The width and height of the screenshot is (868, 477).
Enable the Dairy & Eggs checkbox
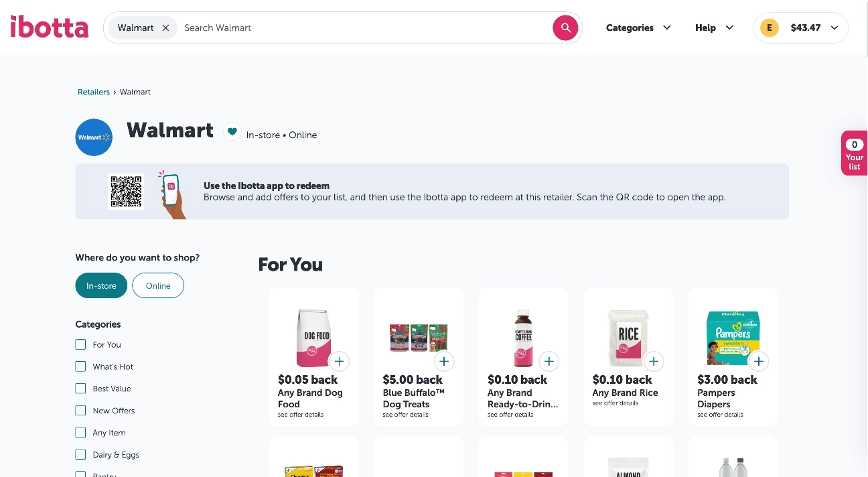(80, 454)
